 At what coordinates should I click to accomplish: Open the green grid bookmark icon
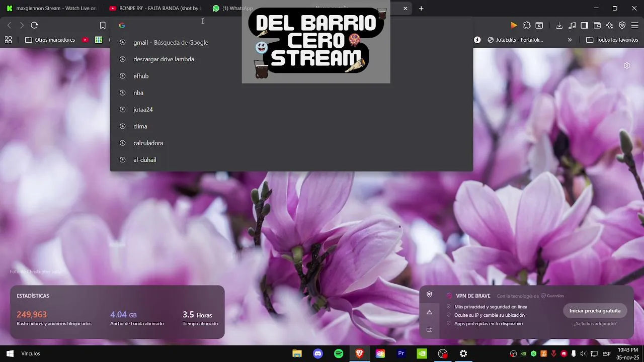coord(99,40)
